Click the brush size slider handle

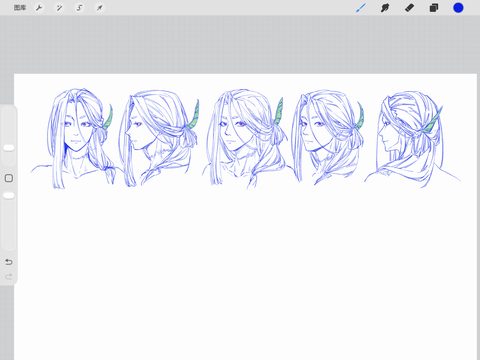pyautogui.click(x=9, y=148)
